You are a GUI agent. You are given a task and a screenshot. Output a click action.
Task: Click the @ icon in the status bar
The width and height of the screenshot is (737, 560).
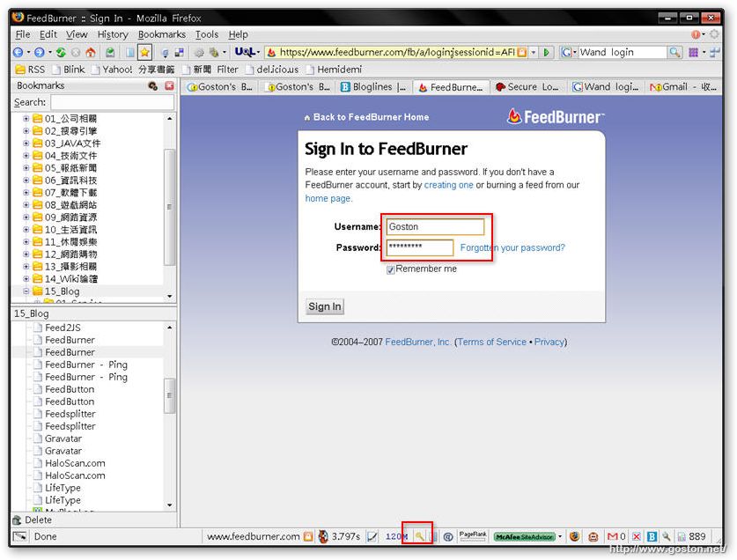point(448,536)
